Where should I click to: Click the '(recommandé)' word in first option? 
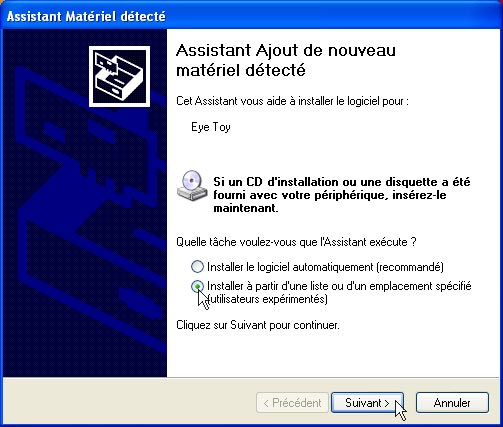click(x=410, y=267)
